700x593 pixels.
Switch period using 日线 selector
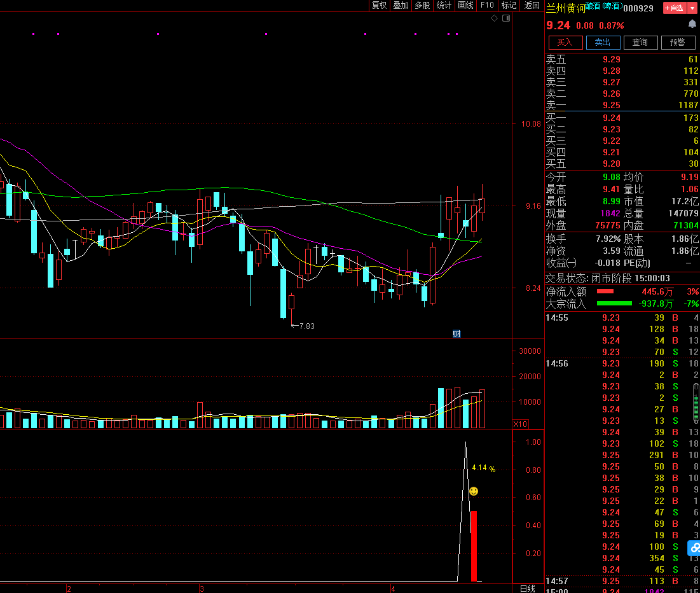point(528,589)
